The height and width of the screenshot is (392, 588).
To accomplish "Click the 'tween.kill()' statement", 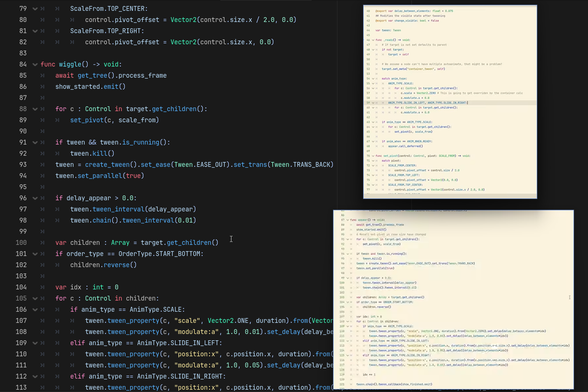I will (x=92, y=153).
